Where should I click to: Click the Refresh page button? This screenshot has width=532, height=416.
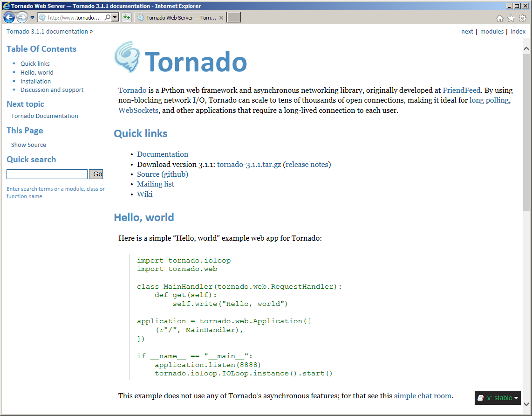click(127, 17)
